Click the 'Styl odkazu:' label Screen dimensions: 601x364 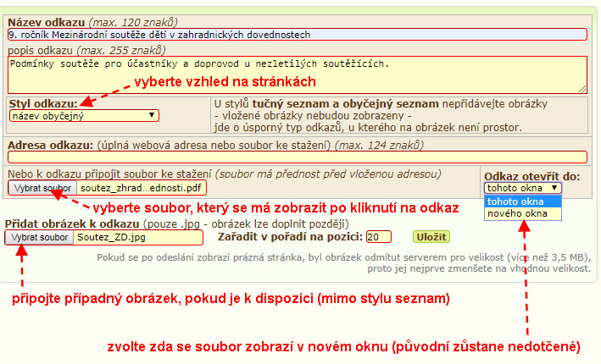42,102
